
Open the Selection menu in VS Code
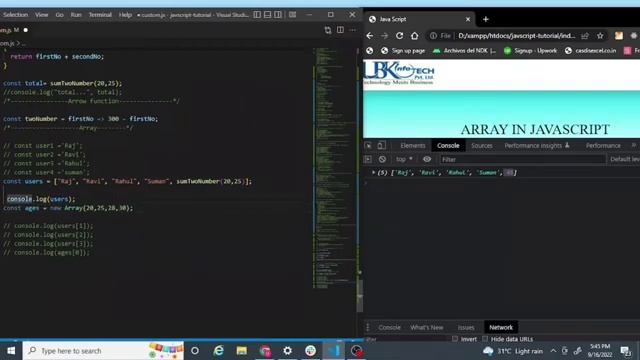[16, 15]
